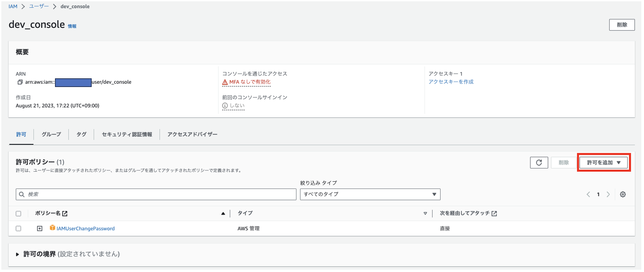This screenshot has width=644, height=272.
Task: Open the ユーザー breadcrumb link
Action: 39,6
